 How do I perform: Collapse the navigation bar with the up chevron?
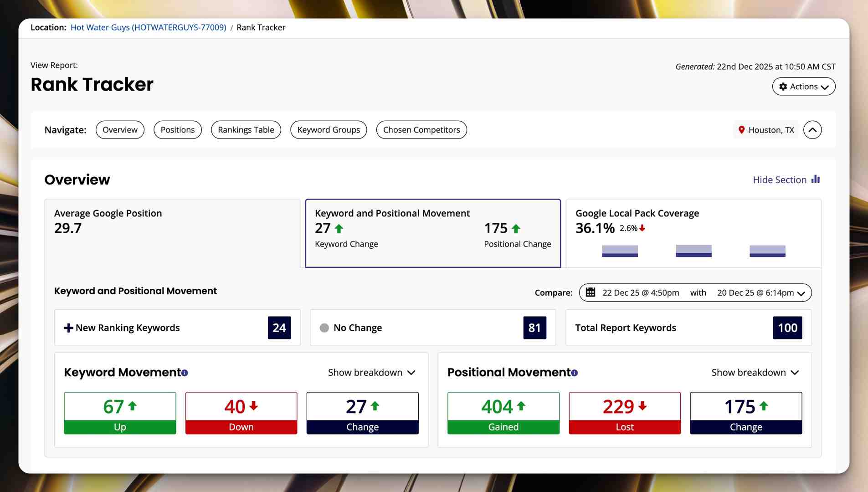tap(812, 130)
